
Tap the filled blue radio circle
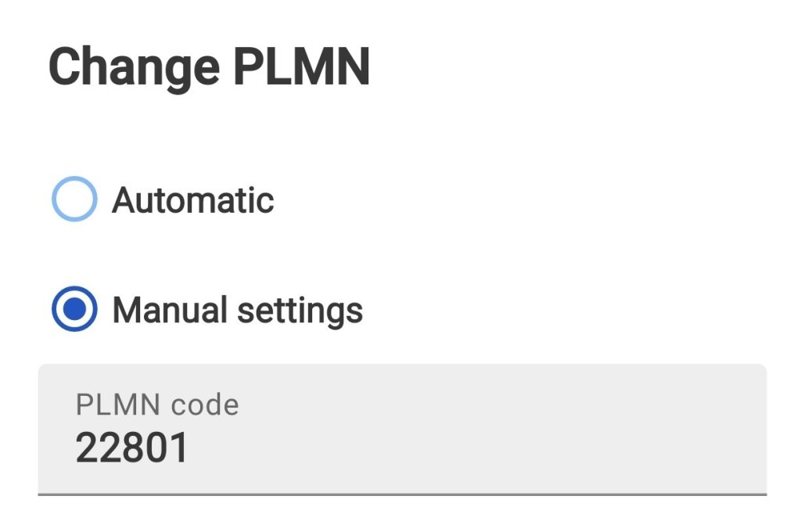(x=74, y=310)
